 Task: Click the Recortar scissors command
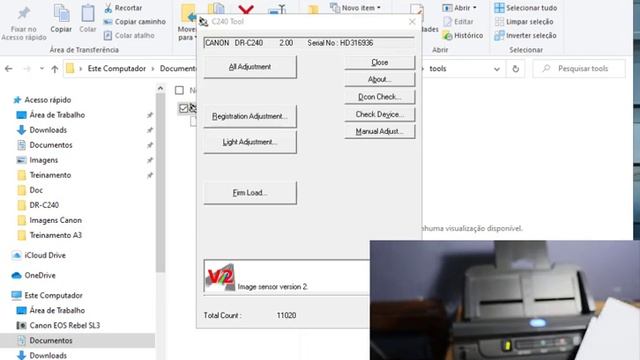pos(122,8)
